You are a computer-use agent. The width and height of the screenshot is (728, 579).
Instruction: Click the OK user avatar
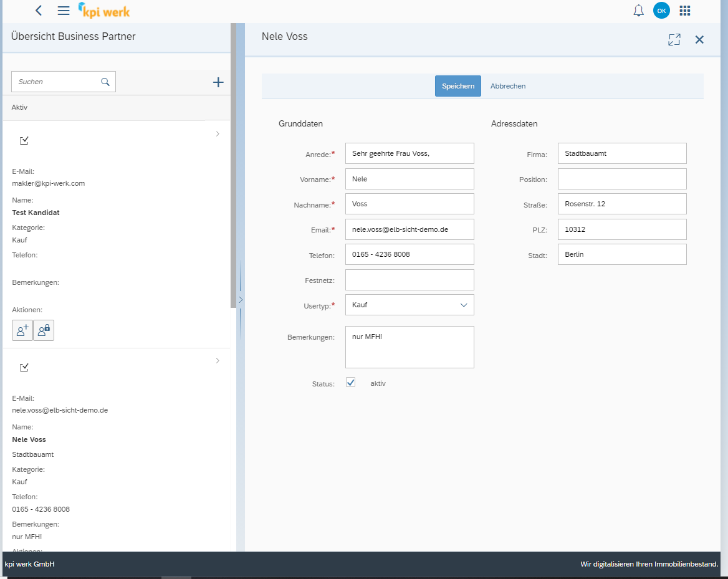coord(661,10)
